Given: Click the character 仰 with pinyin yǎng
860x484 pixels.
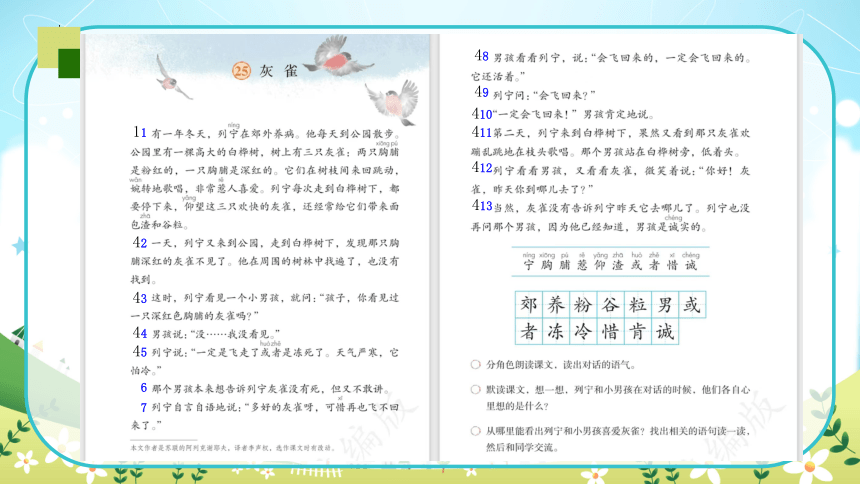Looking at the screenshot, I should (x=600, y=265).
